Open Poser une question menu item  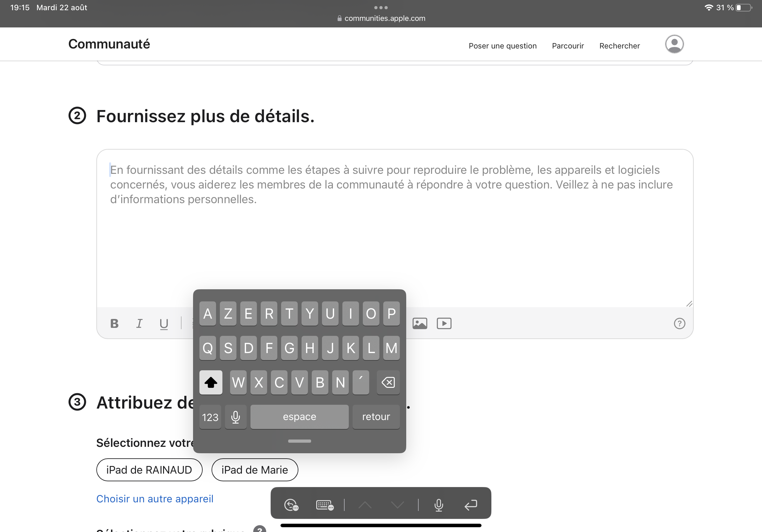[x=503, y=46]
